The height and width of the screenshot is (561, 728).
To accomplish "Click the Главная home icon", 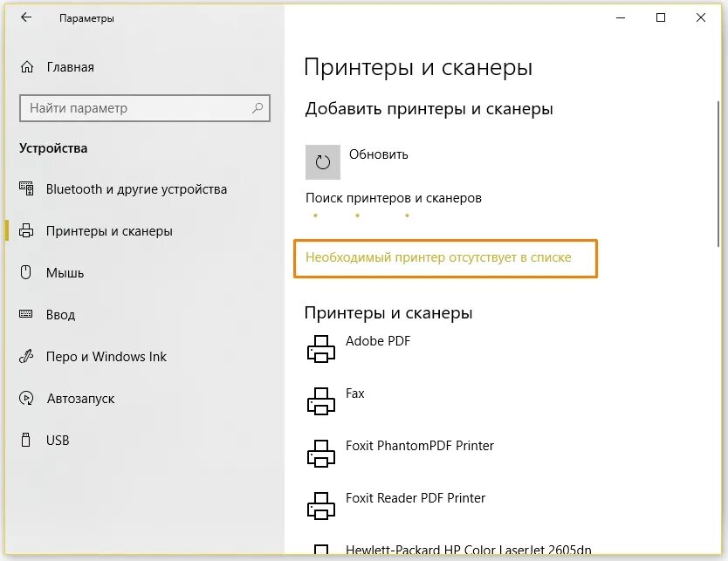I will (x=28, y=67).
